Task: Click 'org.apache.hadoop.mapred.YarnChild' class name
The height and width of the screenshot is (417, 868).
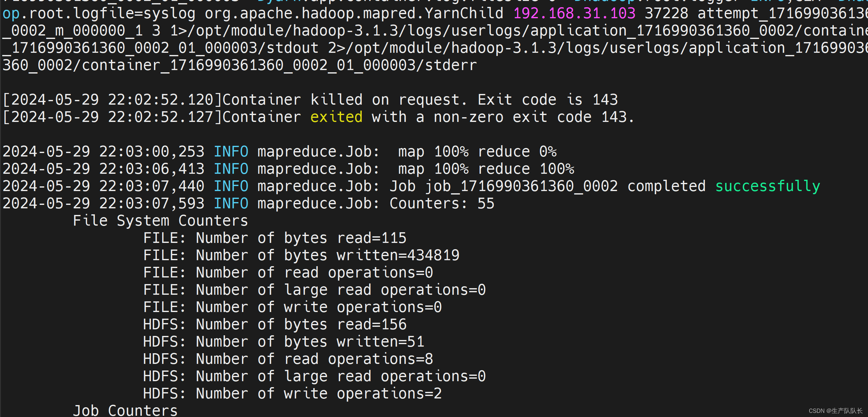Action: pos(354,14)
